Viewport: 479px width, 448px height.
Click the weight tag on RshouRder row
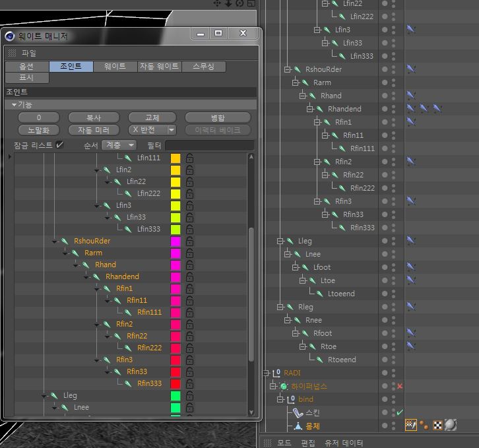click(x=411, y=69)
